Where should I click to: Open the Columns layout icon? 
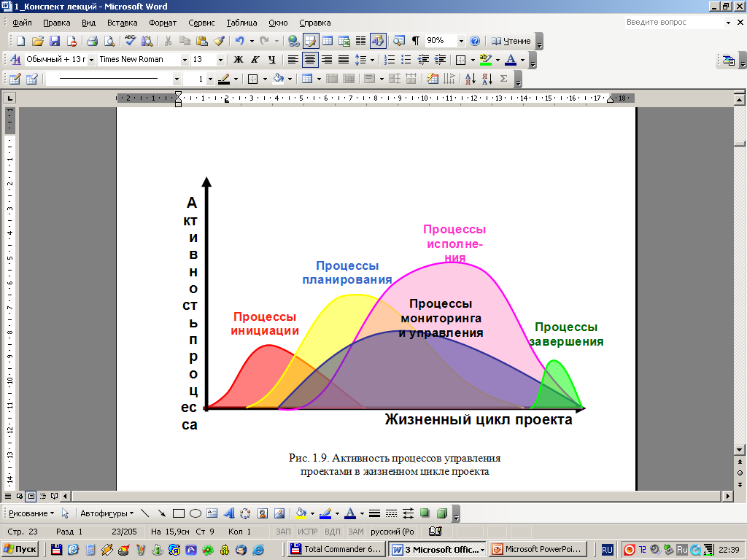[360, 41]
